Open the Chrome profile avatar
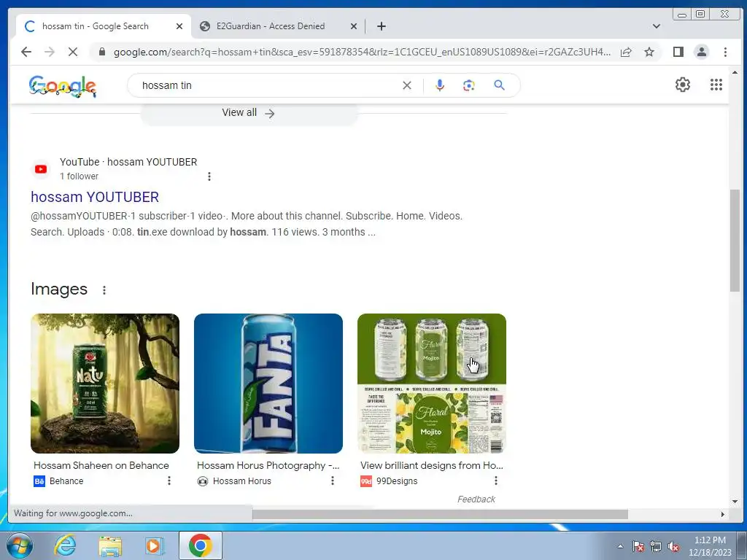 (x=701, y=52)
